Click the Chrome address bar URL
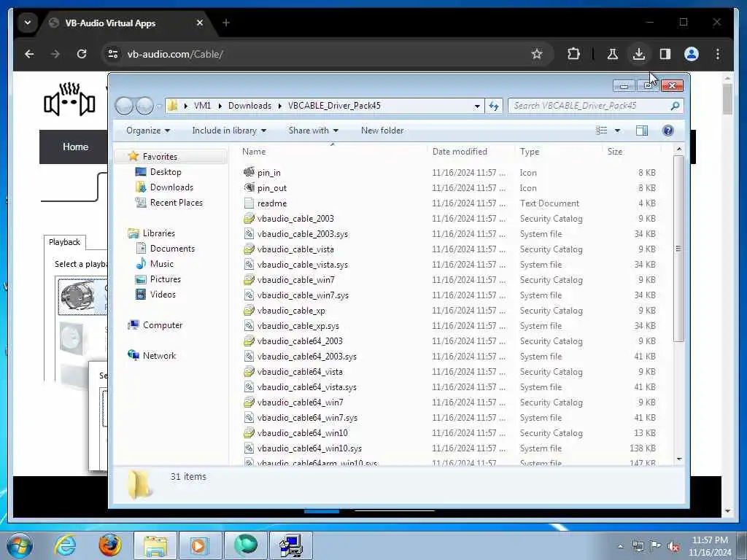 (175, 54)
